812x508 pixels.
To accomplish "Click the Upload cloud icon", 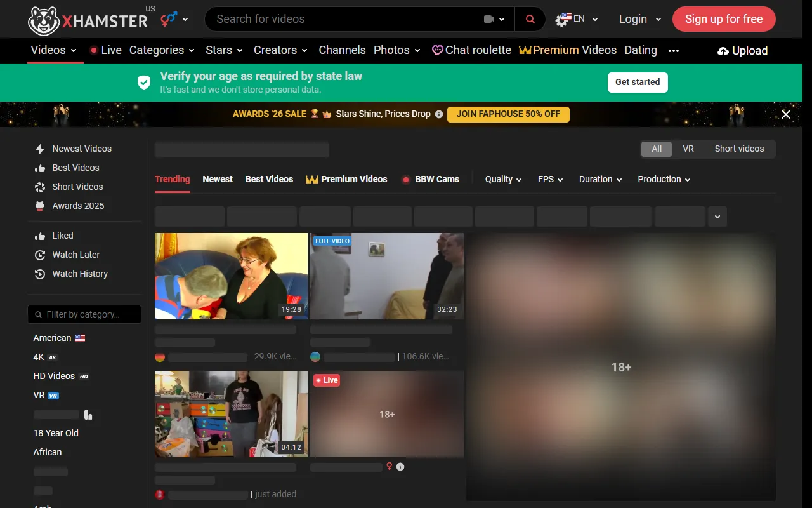I will click(x=723, y=51).
